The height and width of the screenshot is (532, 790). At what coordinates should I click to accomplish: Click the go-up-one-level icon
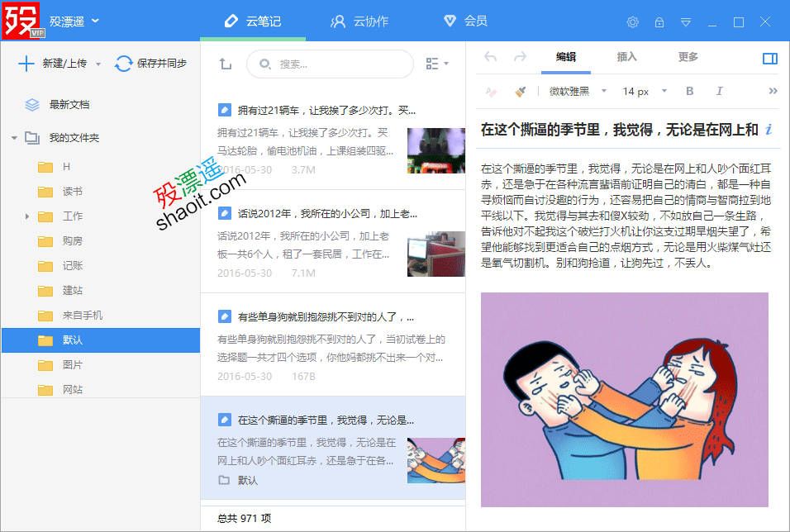click(x=226, y=64)
